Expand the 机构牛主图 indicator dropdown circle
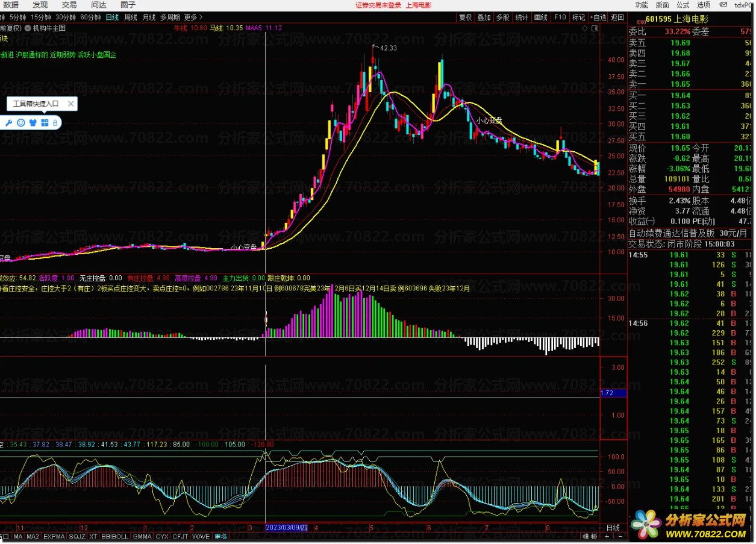Screen dimensions: 756x544 (28, 28)
